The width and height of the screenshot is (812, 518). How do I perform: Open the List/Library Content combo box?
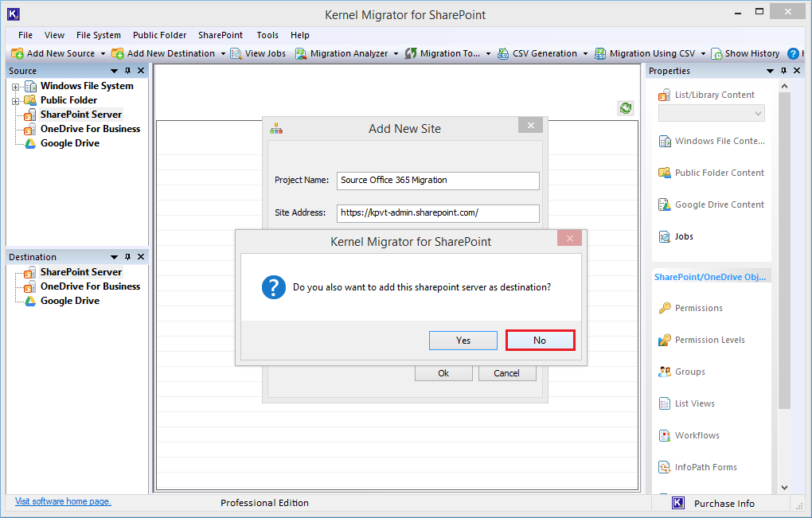tap(712, 113)
